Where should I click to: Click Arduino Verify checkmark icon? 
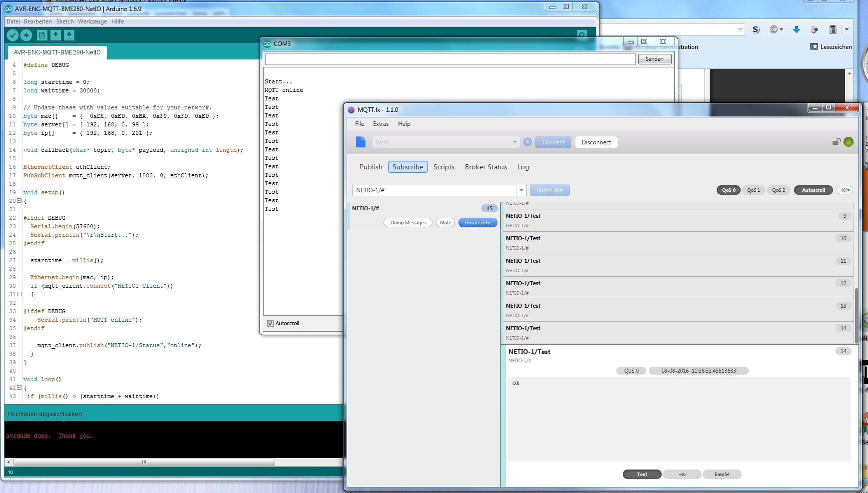(12, 35)
